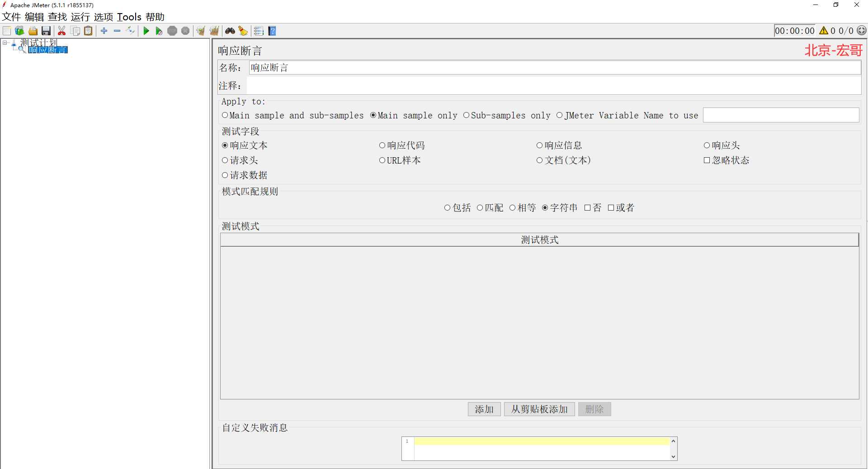This screenshot has height=469, width=868.
Task: Click the Cut scissors icon
Action: coord(62,31)
